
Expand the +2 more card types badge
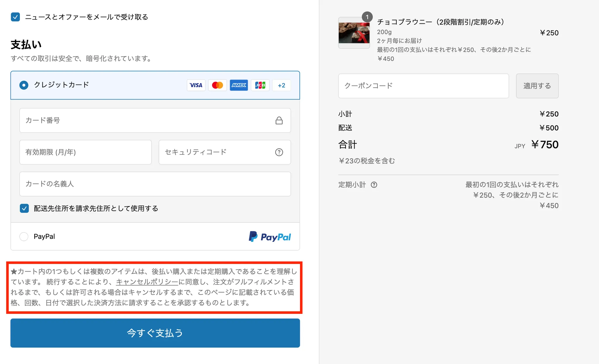point(281,85)
